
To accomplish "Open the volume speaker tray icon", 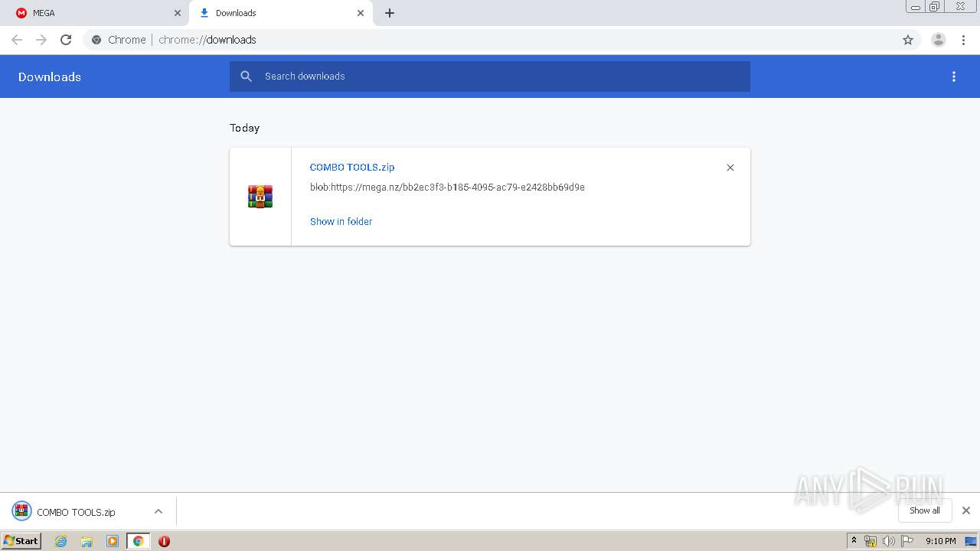I will (888, 541).
